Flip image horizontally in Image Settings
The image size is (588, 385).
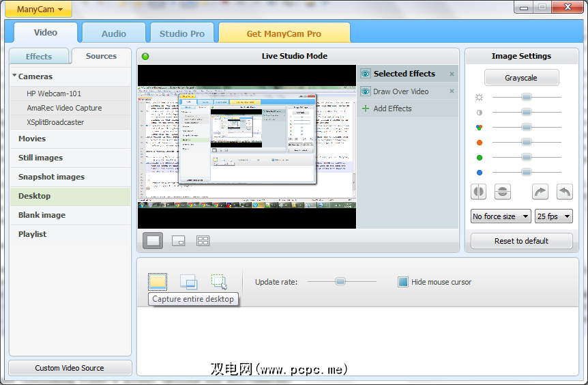click(478, 192)
